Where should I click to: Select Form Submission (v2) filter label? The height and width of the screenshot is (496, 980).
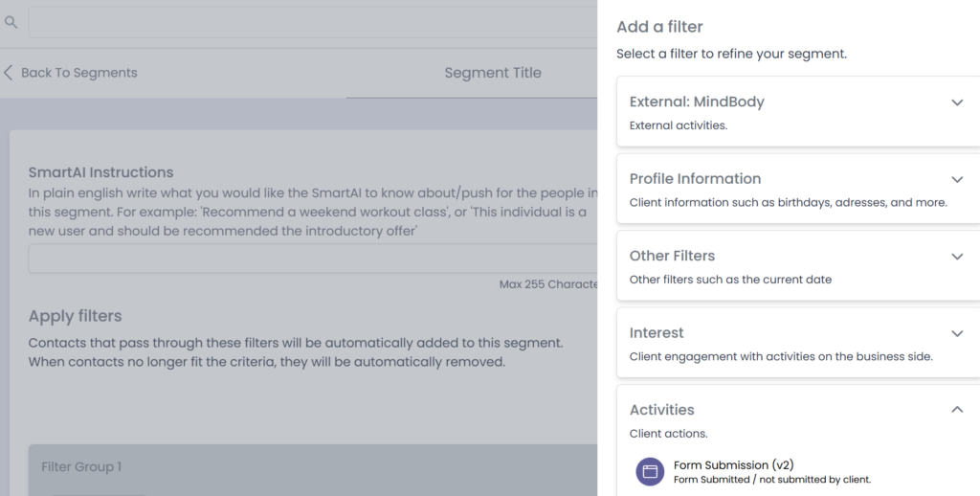click(733, 465)
